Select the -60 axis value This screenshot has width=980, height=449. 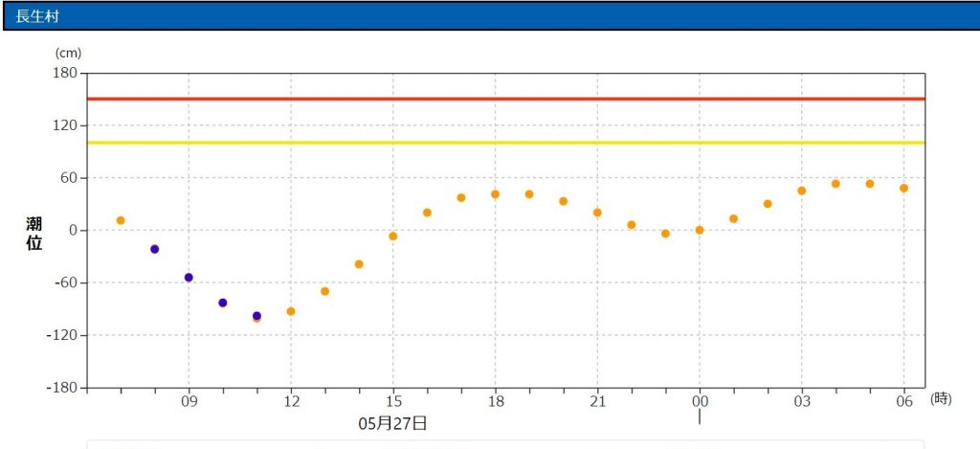[68, 282]
